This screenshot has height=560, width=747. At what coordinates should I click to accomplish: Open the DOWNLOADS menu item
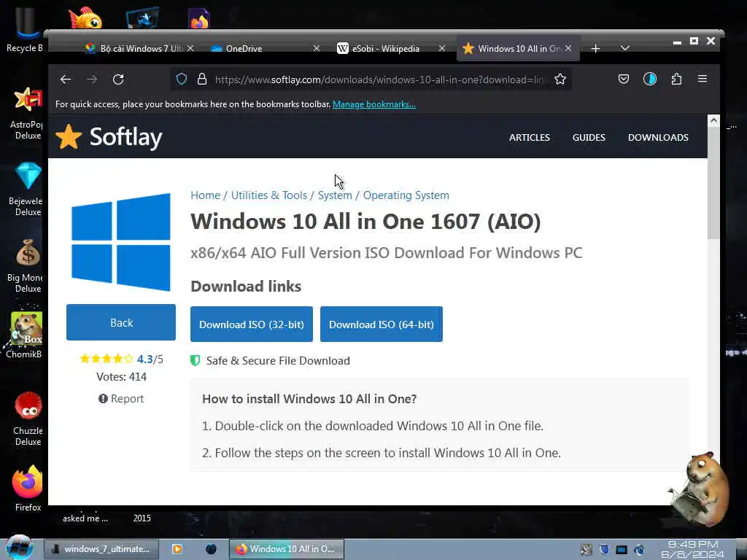658,138
